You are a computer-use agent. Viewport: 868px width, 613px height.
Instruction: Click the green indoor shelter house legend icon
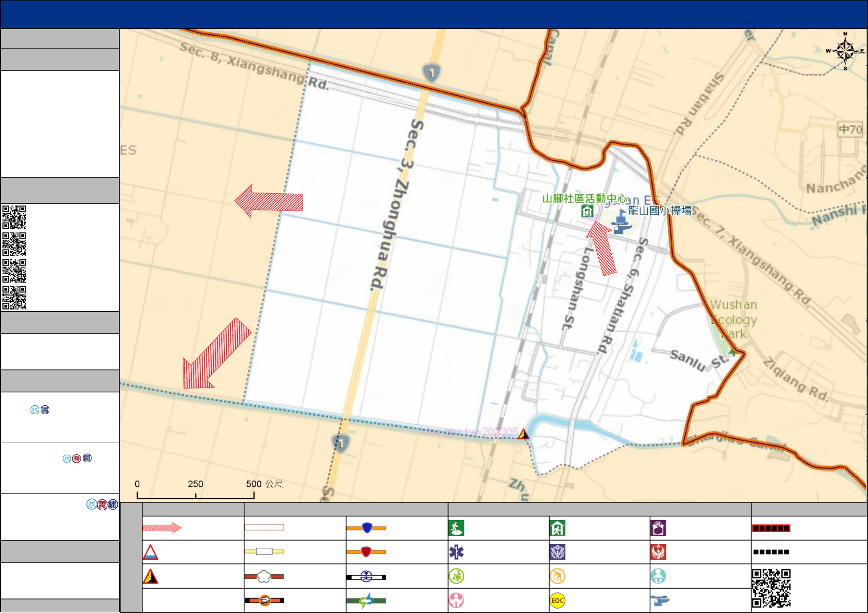pyautogui.click(x=558, y=528)
